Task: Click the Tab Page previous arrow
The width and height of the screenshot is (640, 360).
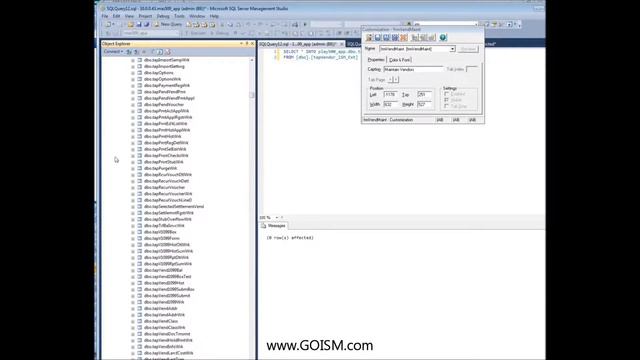Action: click(x=390, y=80)
